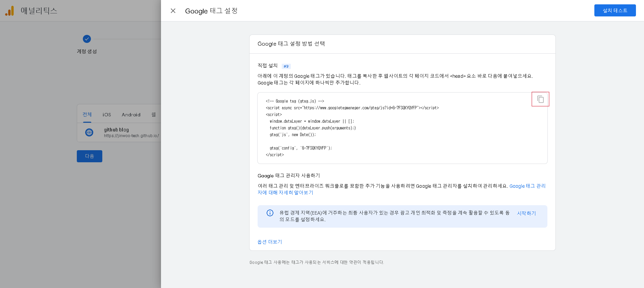644x288 pixels.
Task: Select the 웹 tab in the background page
Action: click(x=154, y=115)
